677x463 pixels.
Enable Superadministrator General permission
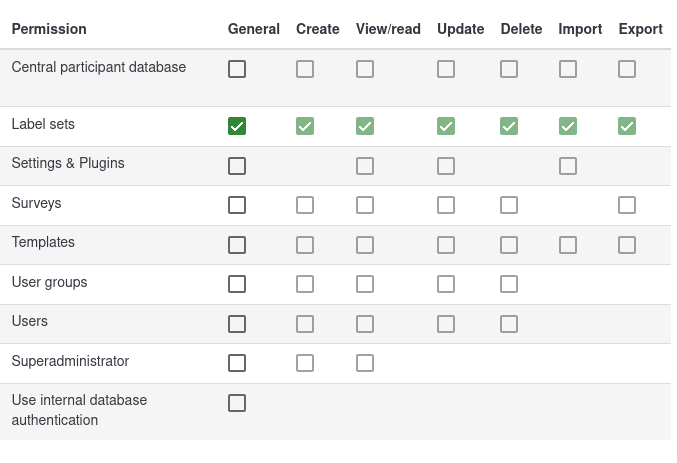click(x=237, y=363)
